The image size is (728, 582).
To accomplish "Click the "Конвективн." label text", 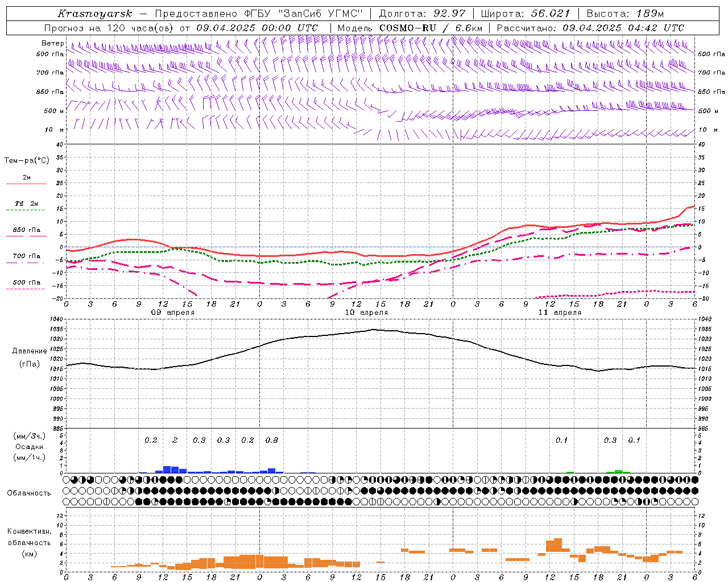I will (30, 531).
